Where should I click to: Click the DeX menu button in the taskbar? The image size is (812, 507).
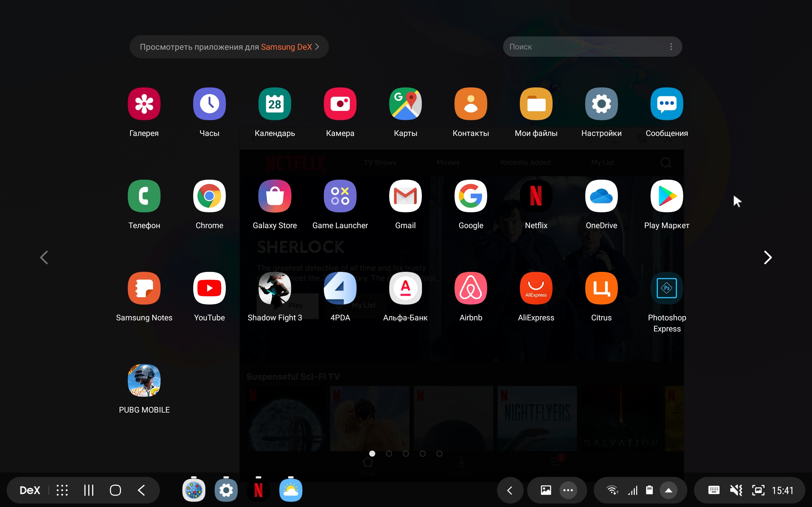point(30,490)
